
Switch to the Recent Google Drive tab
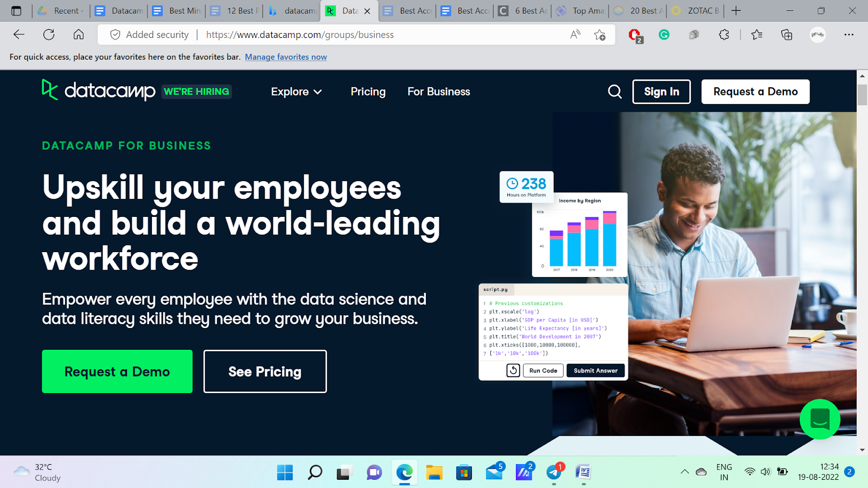point(61,11)
